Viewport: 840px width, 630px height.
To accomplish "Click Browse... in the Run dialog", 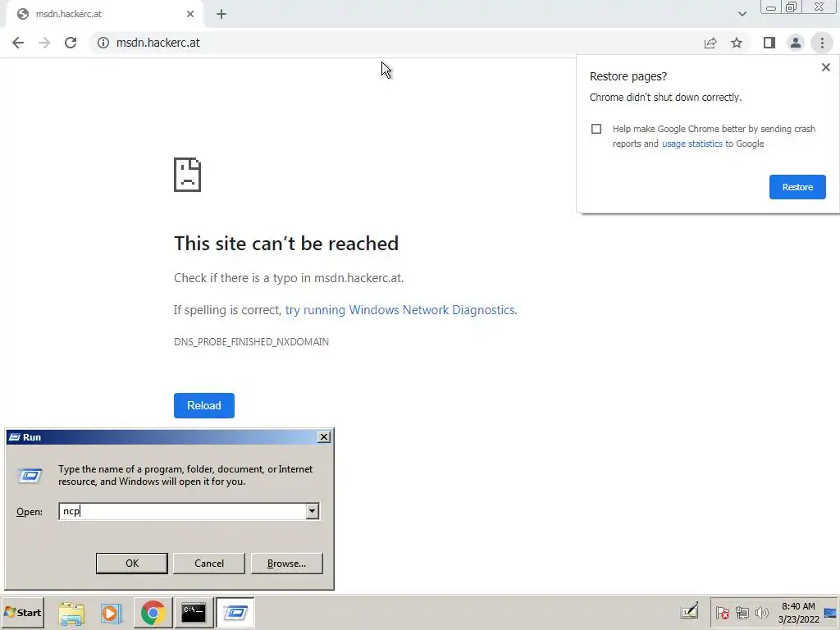I will pyautogui.click(x=286, y=563).
